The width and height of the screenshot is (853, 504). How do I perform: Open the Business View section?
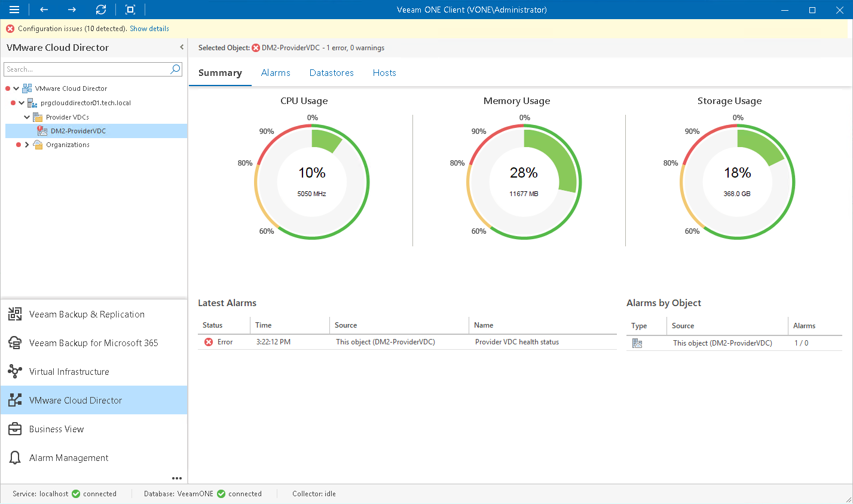tap(94, 429)
